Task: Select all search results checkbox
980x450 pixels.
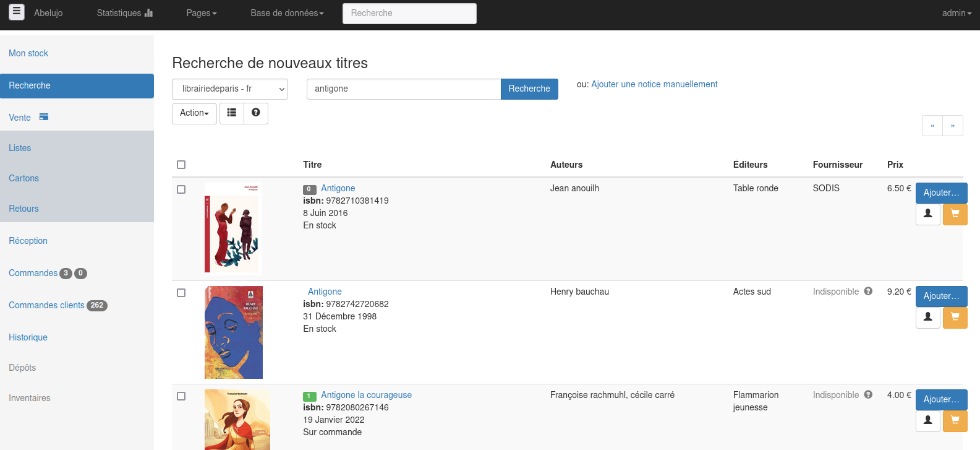Action: coord(181,165)
